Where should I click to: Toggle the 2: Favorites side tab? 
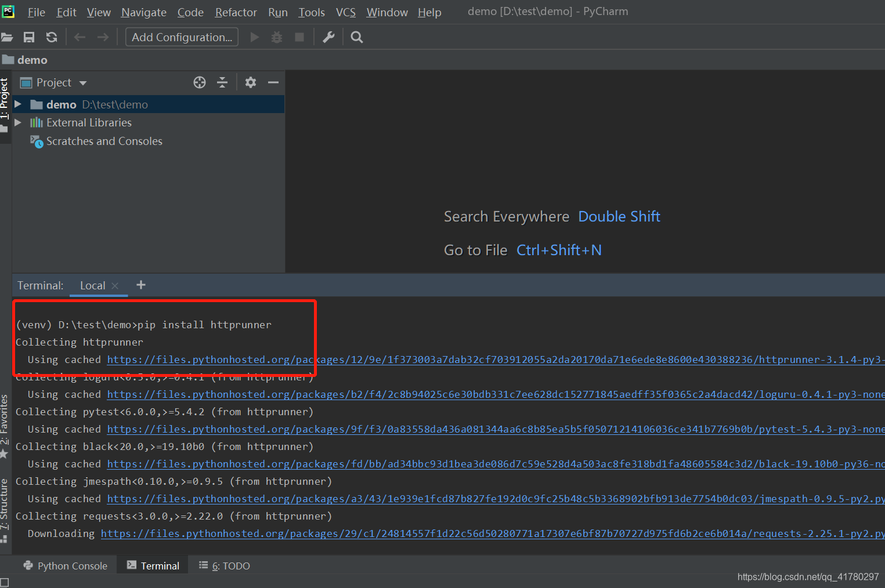(x=5, y=426)
